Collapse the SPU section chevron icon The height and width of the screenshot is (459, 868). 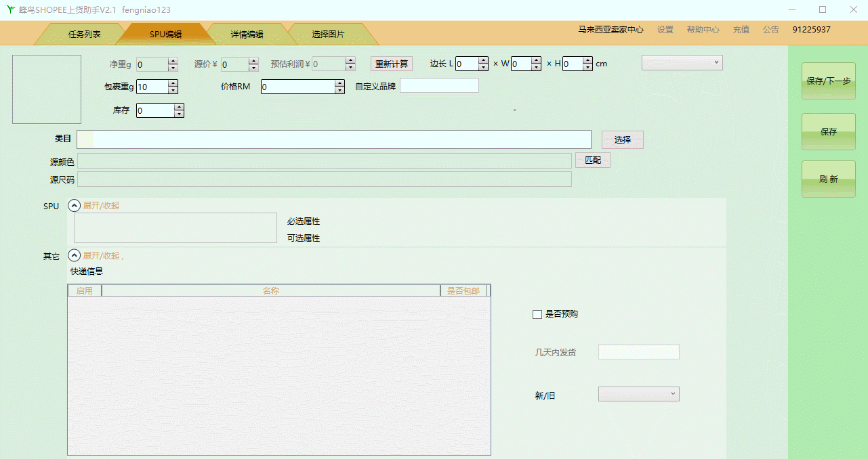click(75, 206)
